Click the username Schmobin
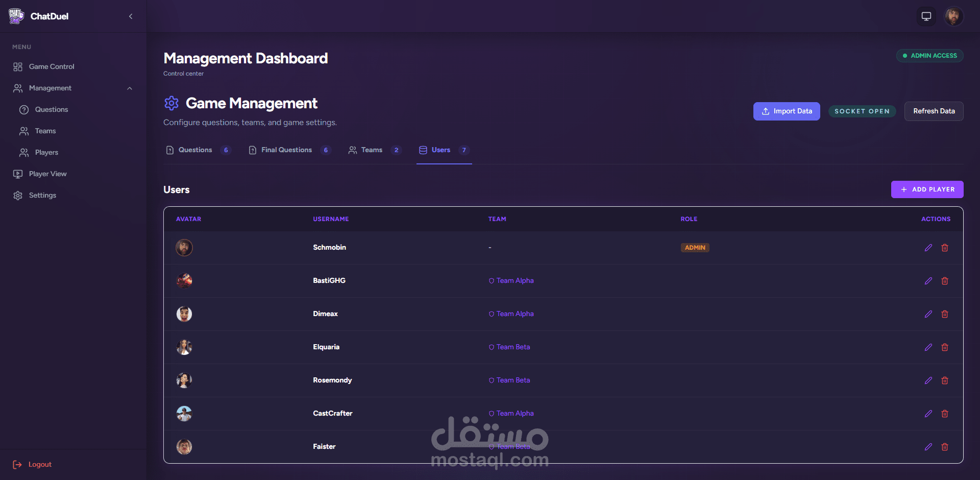The width and height of the screenshot is (980, 480). click(329, 248)
